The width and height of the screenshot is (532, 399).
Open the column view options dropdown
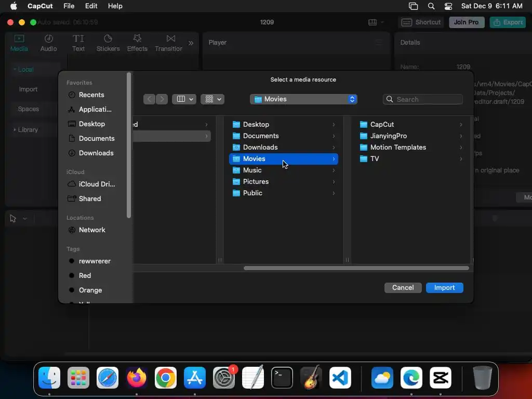point(184,99)
